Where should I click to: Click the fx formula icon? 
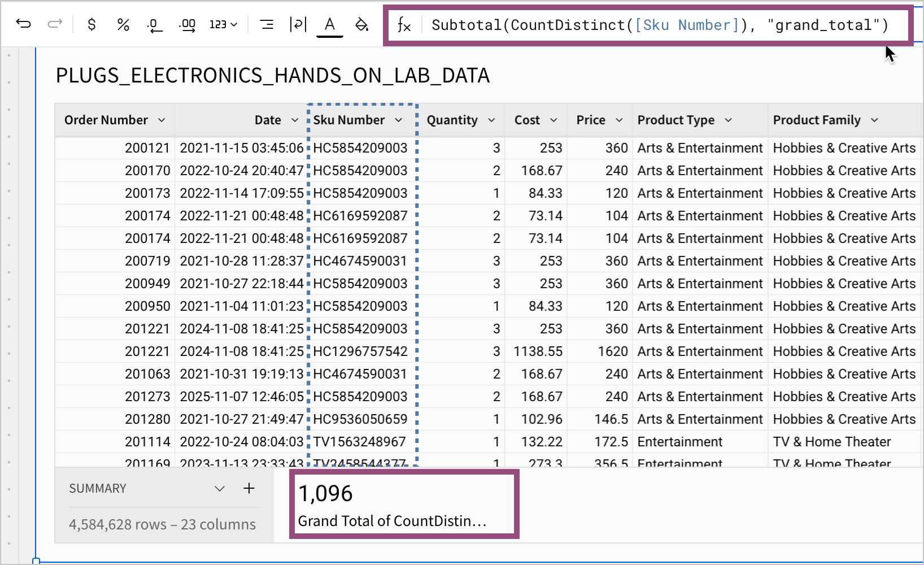tap(404, 25)
